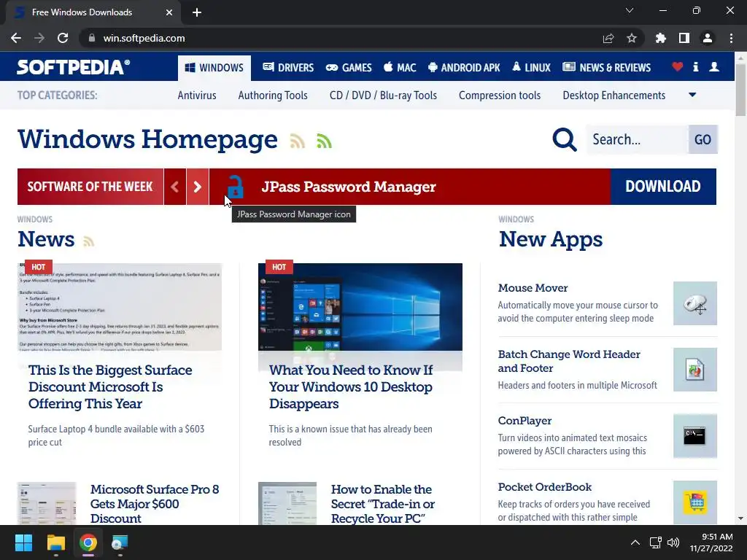
Task: Open the Pocket OrderBook app link
Action: pos(544,487)
